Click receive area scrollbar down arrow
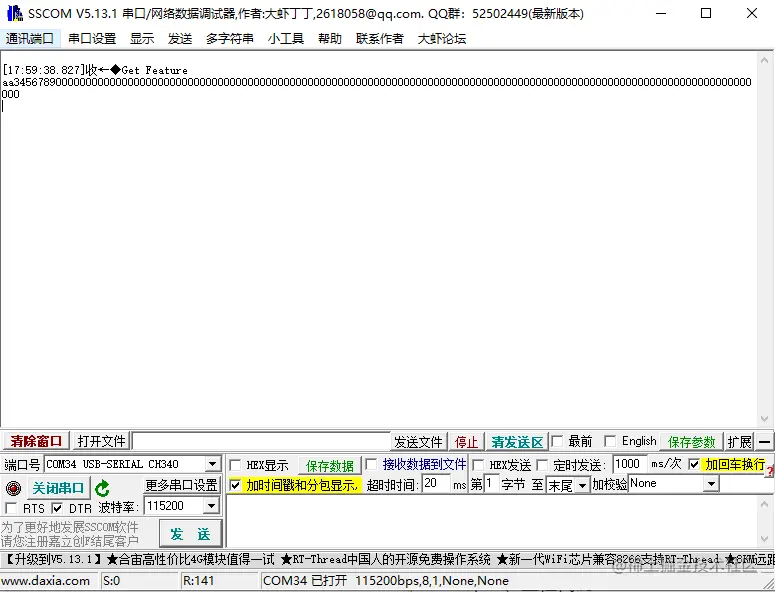This screenshot has height=592, width=775. (764, 419)
